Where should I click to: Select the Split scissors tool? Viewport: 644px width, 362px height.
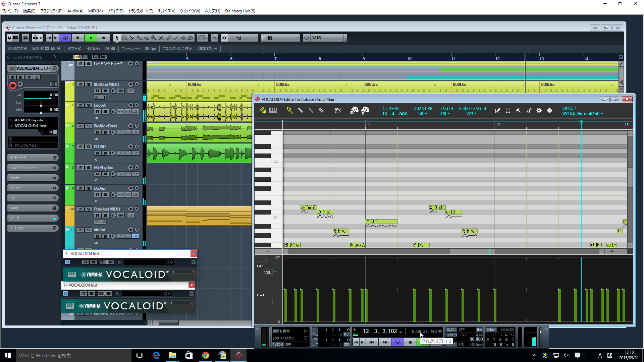(132, 38)
